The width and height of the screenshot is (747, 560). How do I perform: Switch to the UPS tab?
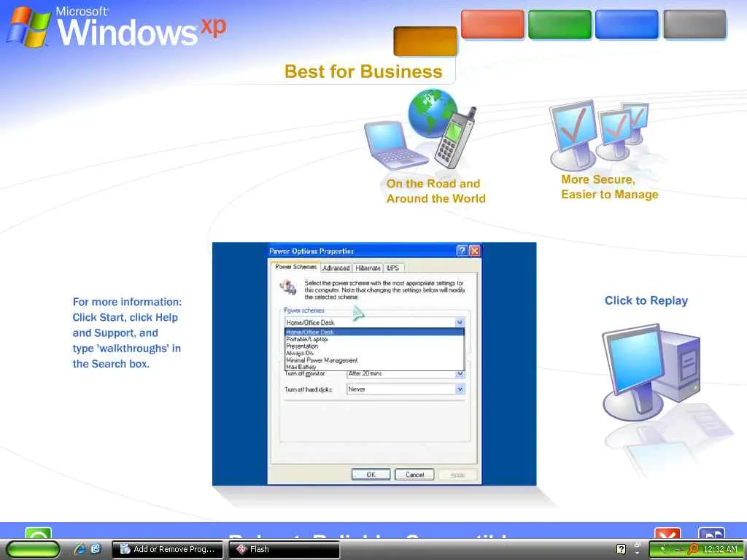tap(393, 268)
